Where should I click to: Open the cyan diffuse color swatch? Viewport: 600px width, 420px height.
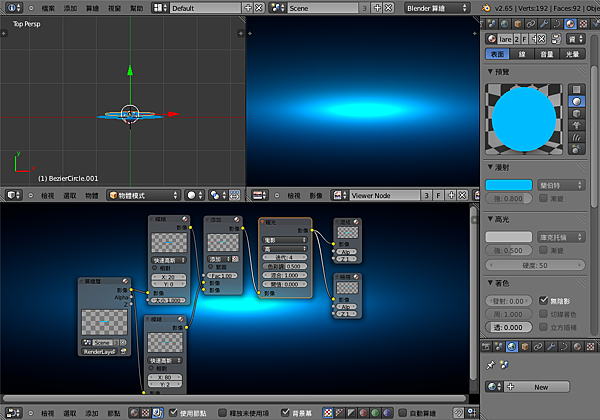[509, 185]
